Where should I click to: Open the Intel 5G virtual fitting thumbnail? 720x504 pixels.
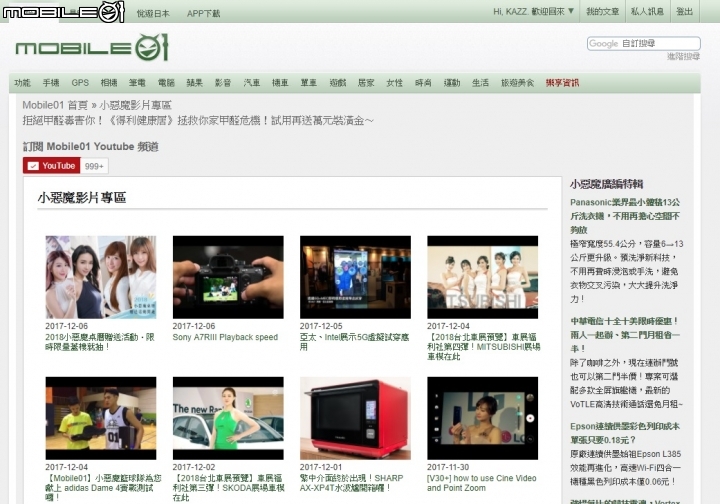(355, 277)
